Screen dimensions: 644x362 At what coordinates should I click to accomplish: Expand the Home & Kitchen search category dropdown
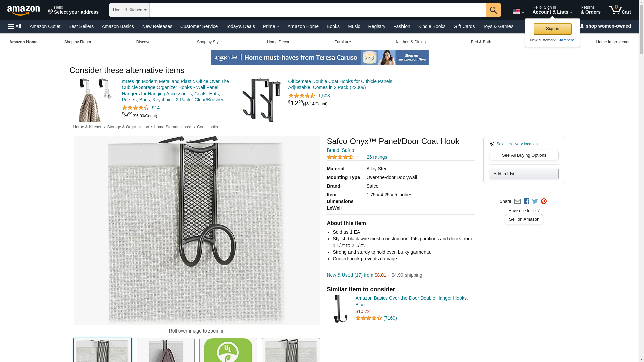[129, 10]
